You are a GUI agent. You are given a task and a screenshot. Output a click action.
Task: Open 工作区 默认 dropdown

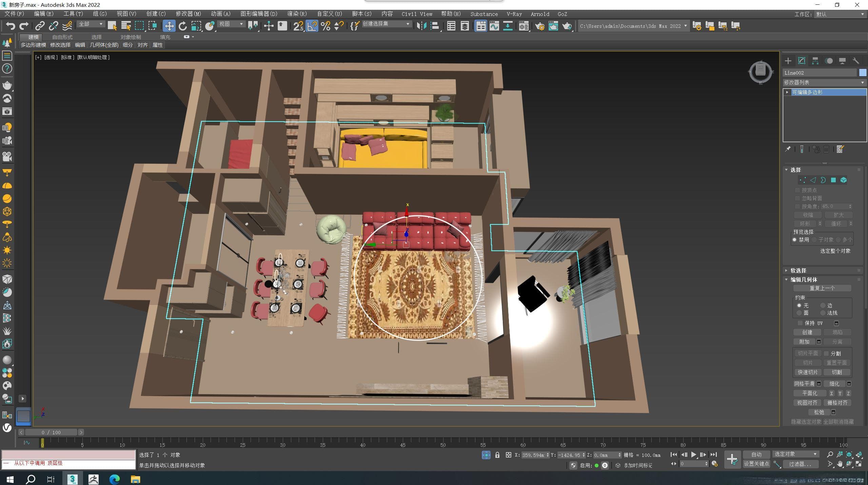pyautogui.click(x=840, y=14)
